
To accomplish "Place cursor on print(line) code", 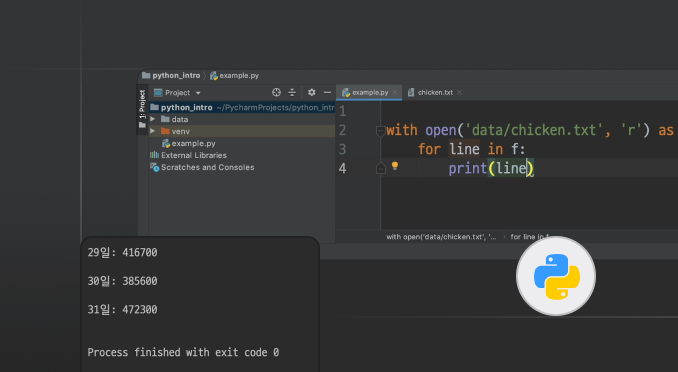I will (491, 168).
